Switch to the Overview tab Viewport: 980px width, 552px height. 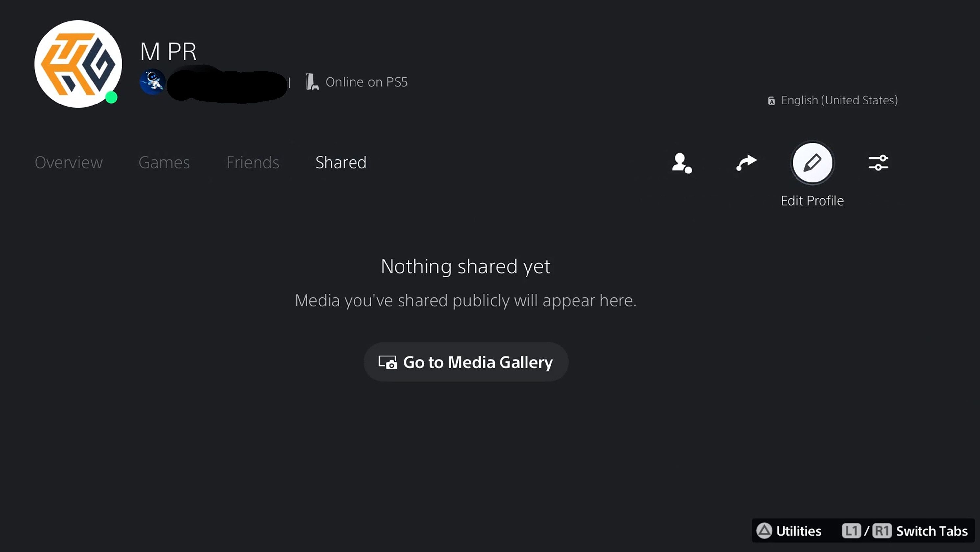tap(69, 162)
